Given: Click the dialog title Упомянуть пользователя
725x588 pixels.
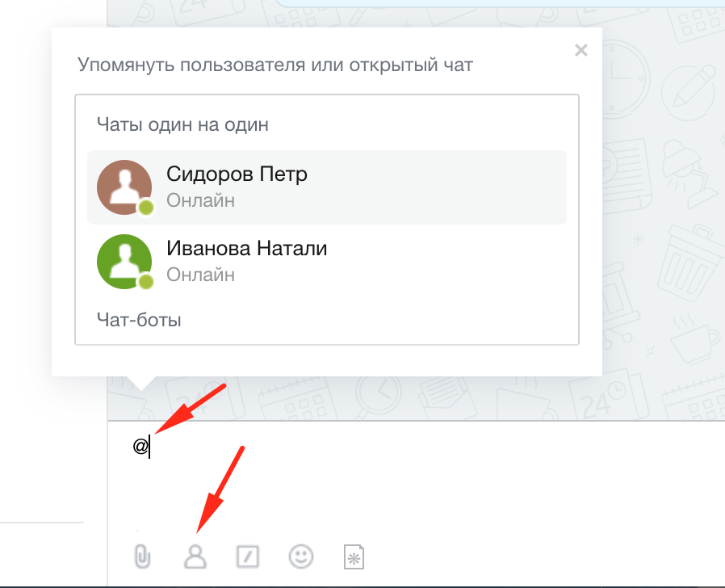Looking at the screenshot, I should point(274,65).
